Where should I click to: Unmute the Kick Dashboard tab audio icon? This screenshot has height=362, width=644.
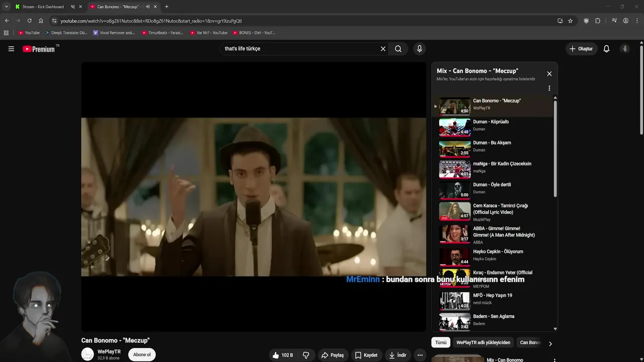point(72,7)
